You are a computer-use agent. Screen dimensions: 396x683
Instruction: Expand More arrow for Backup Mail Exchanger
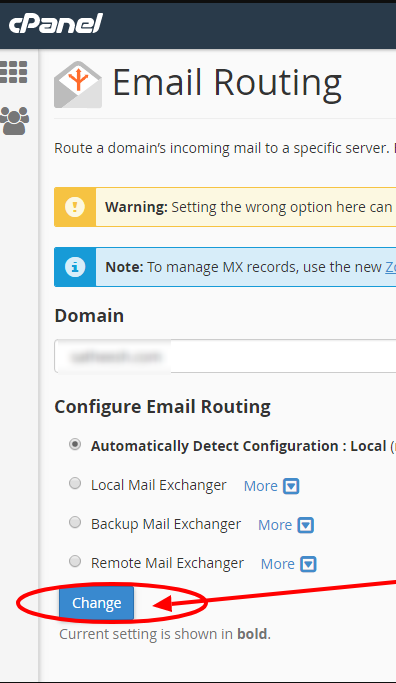coord(305,525)
